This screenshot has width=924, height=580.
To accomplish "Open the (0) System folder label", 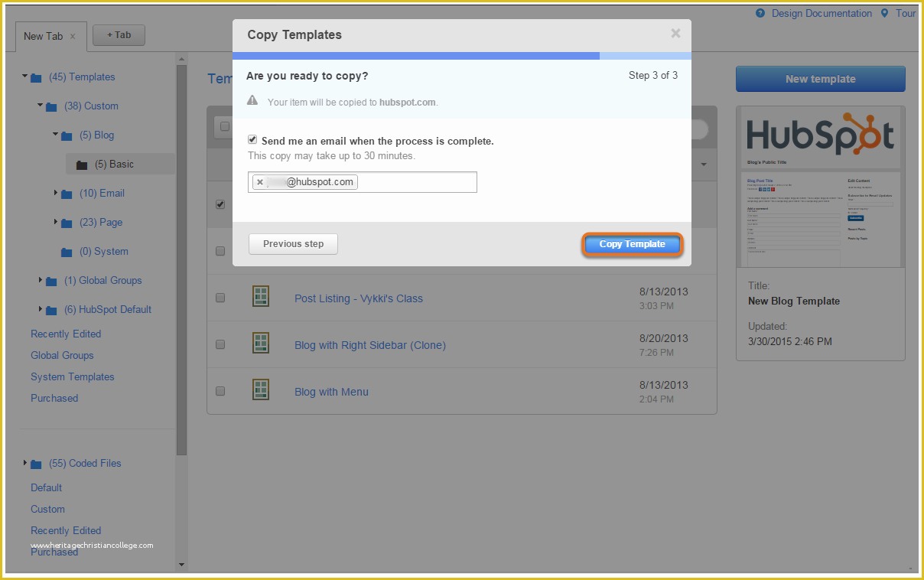I will pyautogui.click(x=104, y=251).
